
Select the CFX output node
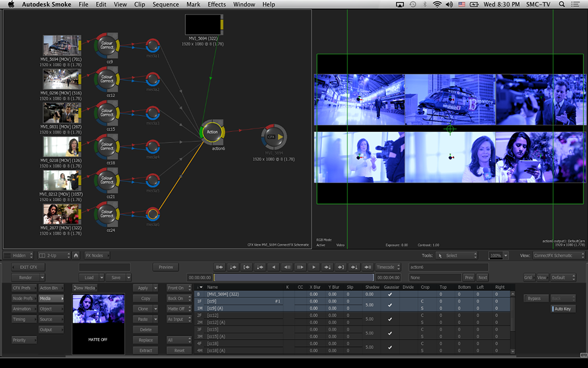pyautogui.click(x=273, y=137)
